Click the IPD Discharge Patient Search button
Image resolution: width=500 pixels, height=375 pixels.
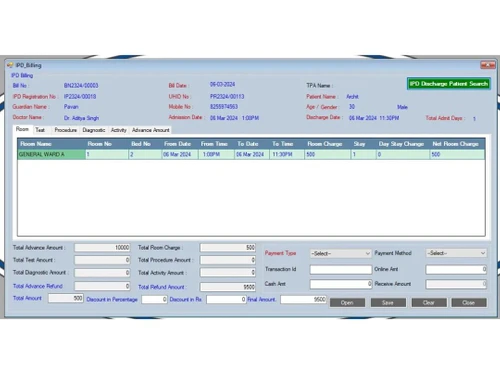[449, 84]
